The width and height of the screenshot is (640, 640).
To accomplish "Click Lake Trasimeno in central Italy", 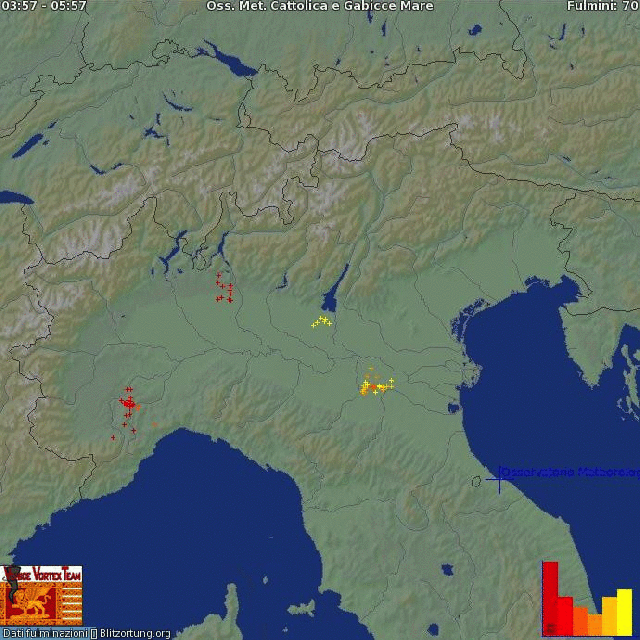I will tap(449, 572).
